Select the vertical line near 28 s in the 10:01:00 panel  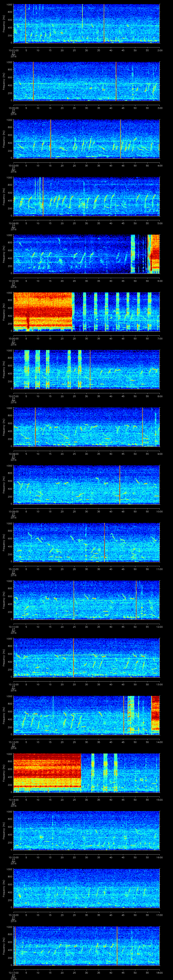pos(82,16)
